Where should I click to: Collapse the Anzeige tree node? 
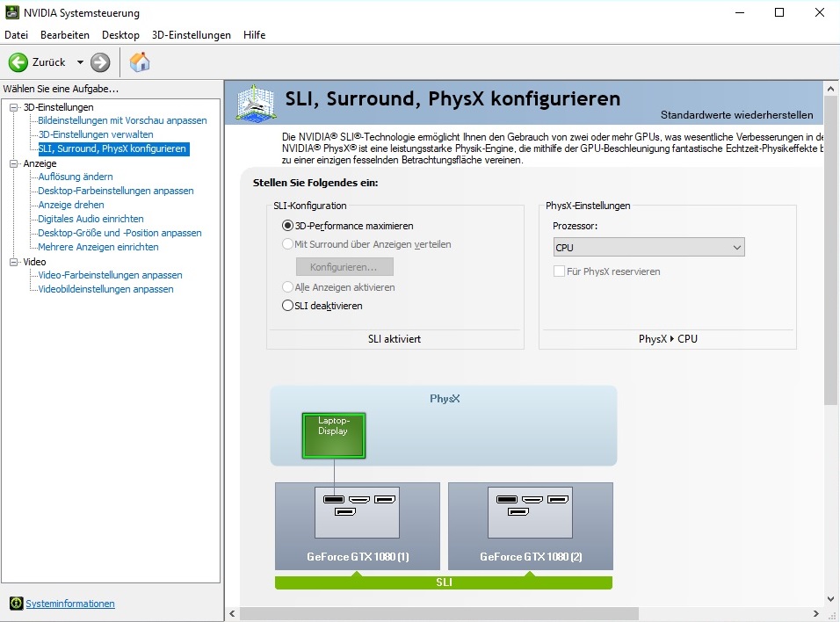coord(14,163)
